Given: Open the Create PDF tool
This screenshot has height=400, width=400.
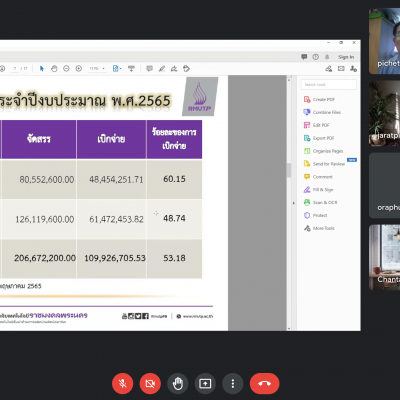Looking at the screenshot, I should pyautogui.click(x=319, y=99).
